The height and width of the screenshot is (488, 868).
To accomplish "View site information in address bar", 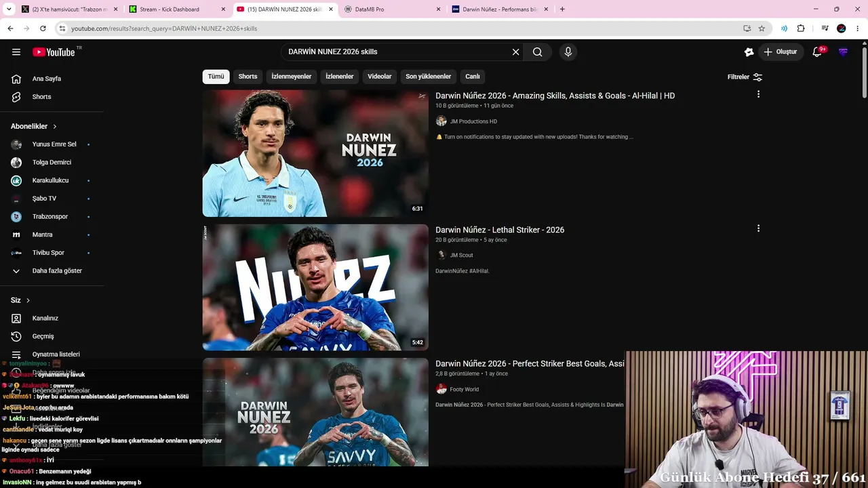I will pos(62,28).
